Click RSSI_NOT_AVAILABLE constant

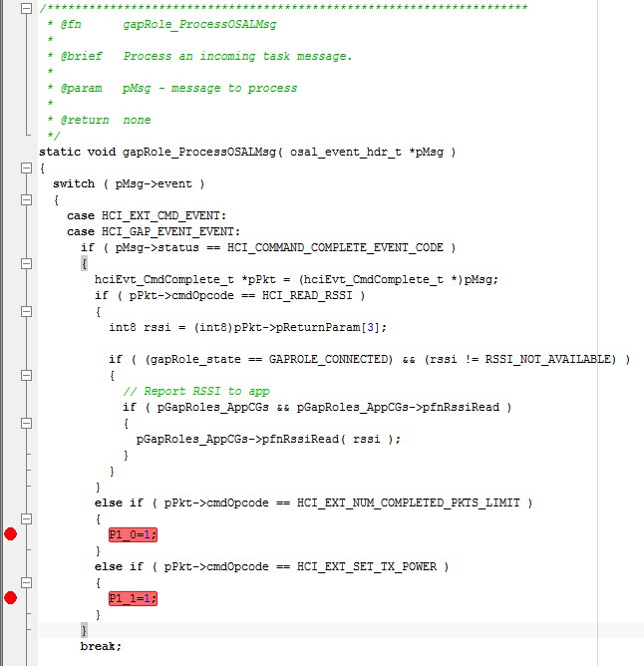tap(550, 359)
